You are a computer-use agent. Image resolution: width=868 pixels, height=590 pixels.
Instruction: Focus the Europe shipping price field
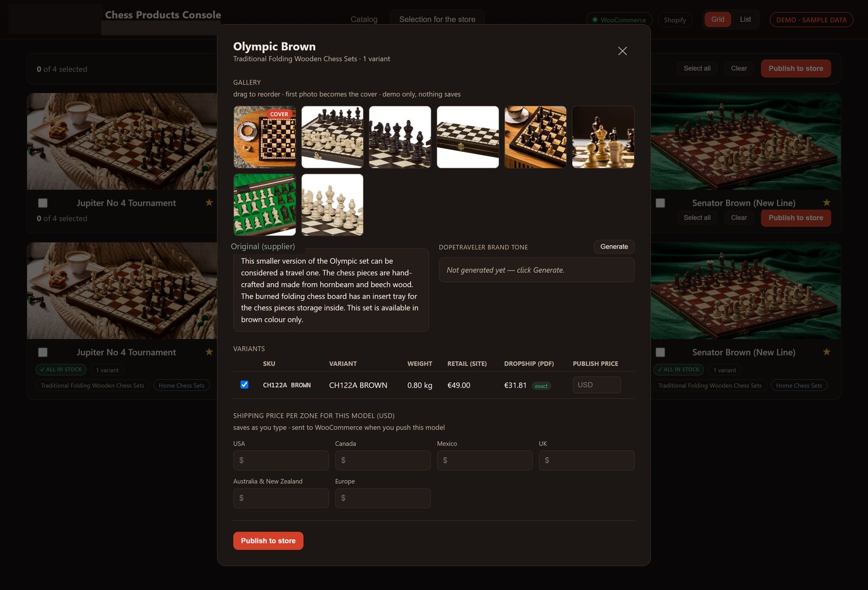(383, 498)
